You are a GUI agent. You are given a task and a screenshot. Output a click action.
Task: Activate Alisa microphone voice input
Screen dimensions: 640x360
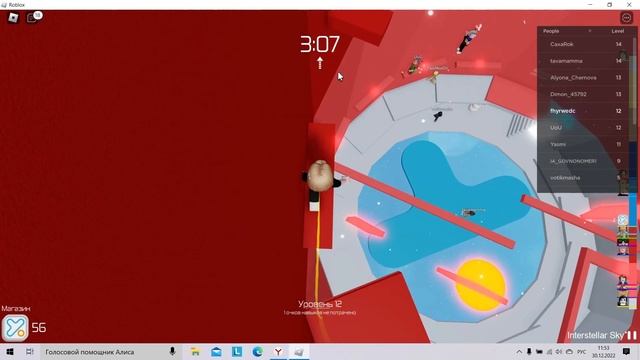click(172, 351)
